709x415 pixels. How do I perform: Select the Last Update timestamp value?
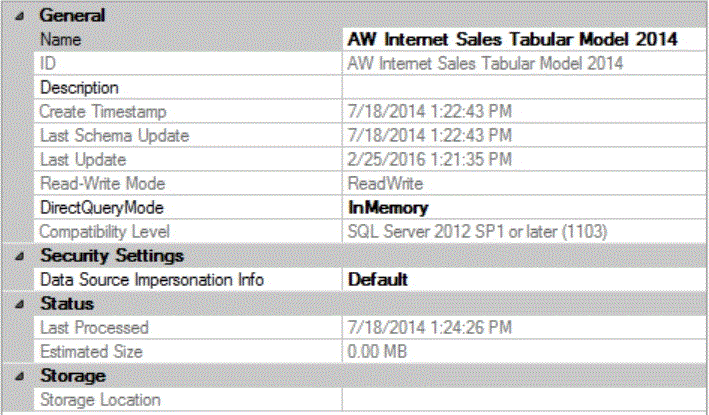[x=430, y=160]
